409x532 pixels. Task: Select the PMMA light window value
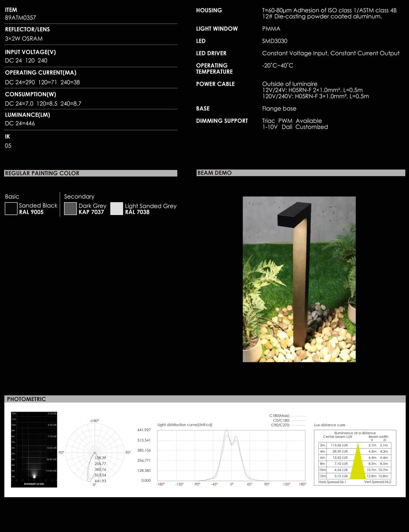tap(271, 29)
